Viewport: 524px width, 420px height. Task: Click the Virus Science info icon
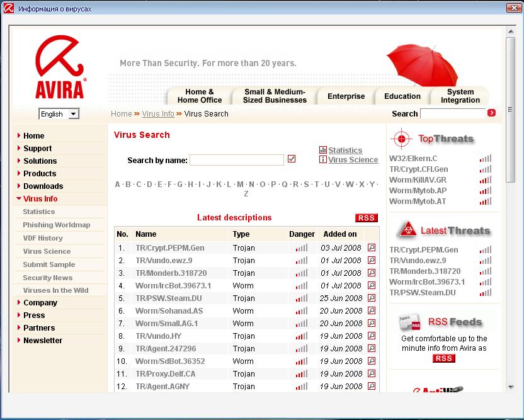tap(323, 159)
